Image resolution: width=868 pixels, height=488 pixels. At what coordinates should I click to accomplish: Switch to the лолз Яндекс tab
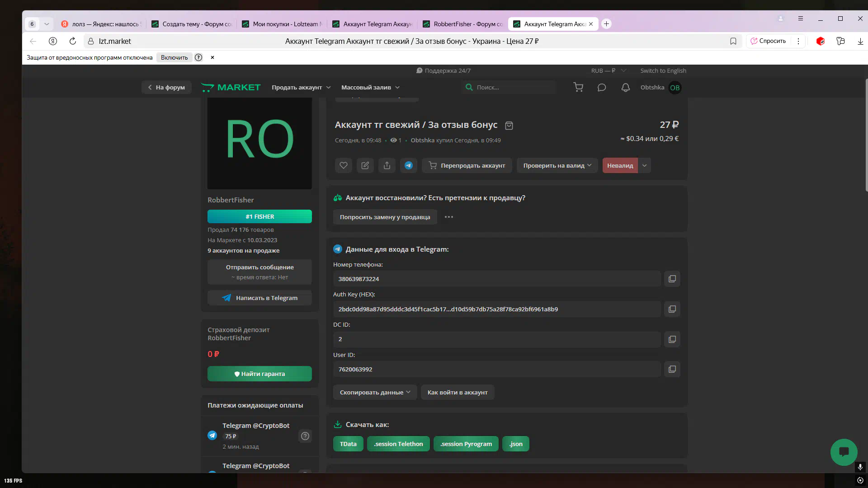[101, 24]
